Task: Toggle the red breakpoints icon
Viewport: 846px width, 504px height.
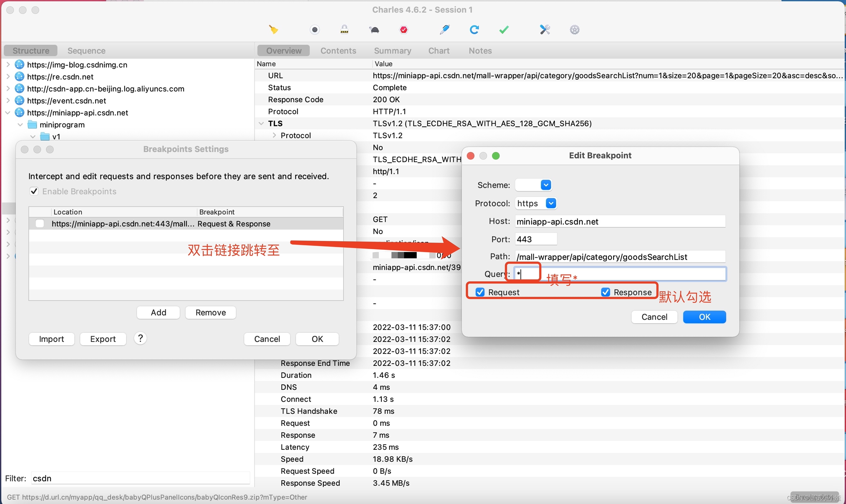Action: (x=403, y=30)
